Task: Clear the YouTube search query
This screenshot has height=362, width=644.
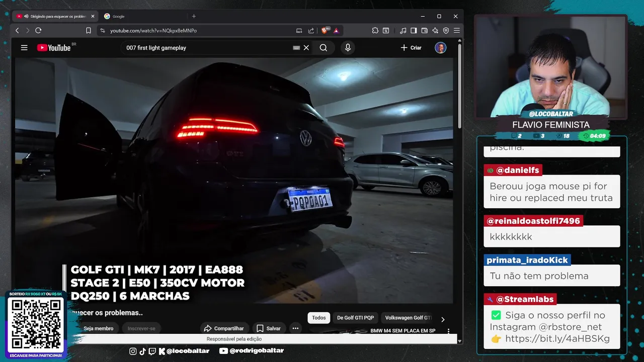Action: click(306, 48)
